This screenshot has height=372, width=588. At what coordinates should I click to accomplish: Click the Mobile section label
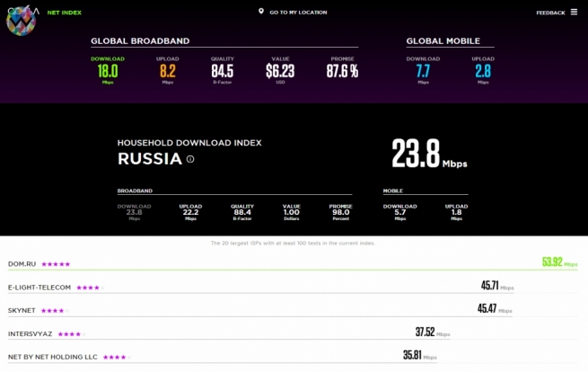point(393,190)
